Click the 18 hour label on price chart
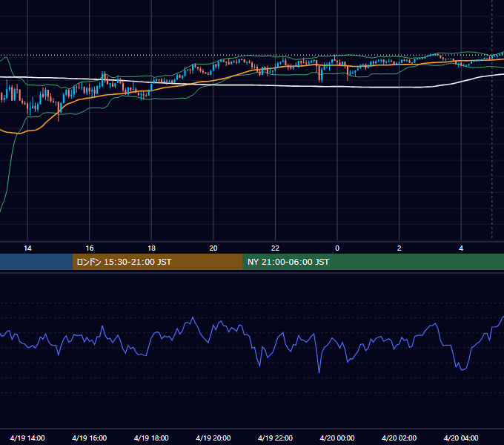The height and width of the screenshot is (445, 504). click(151, 248)
